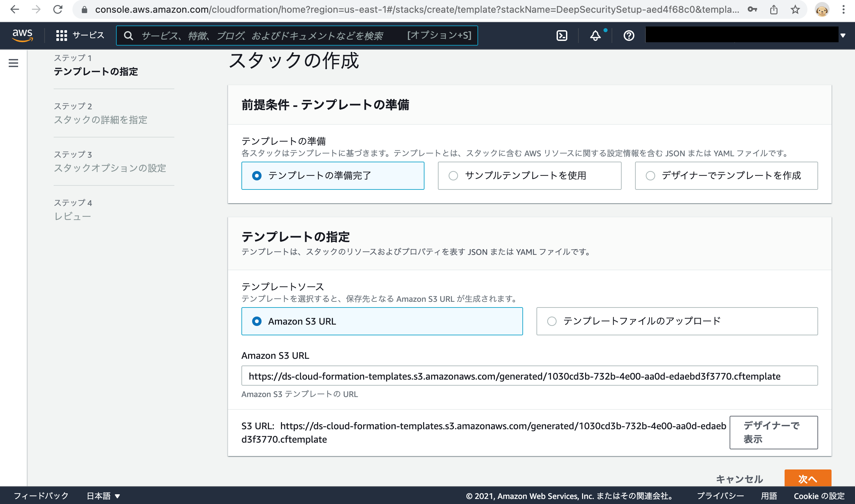Expand the left navigation hamburger menu

[x=13, y=63]
